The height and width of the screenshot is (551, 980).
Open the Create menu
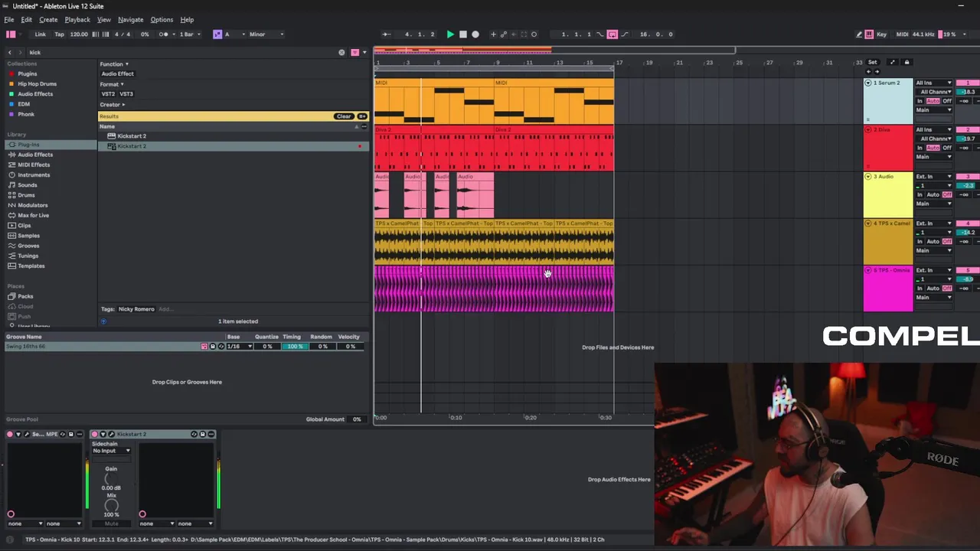click(x=48, y=20)
